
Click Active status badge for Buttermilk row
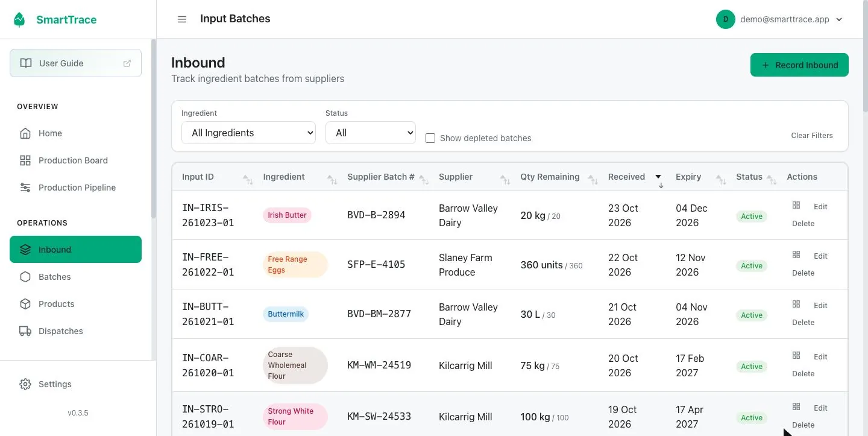(752, 315)
